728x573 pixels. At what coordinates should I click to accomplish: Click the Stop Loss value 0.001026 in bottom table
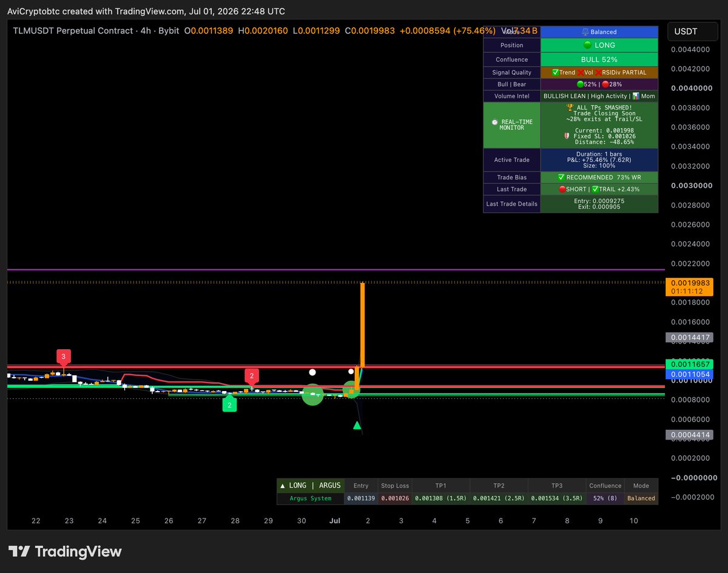coord(394,498)
